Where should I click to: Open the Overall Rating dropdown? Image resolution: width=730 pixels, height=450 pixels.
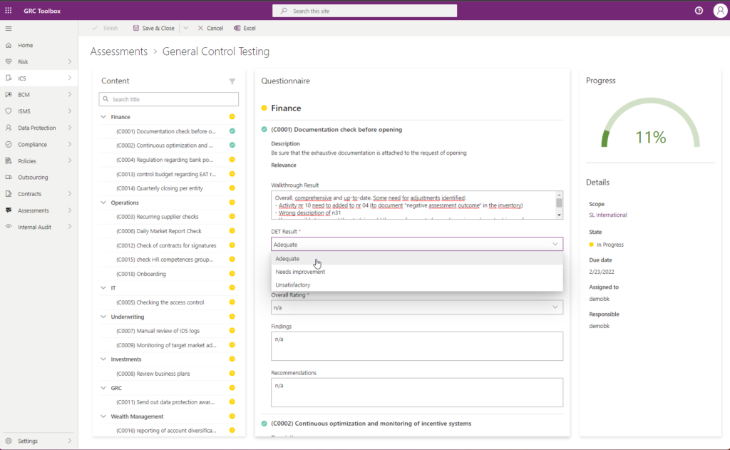(x=417, y=308)
